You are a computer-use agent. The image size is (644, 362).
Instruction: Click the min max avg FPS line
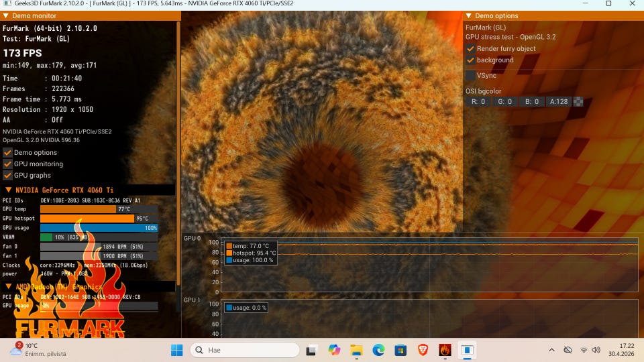pyautogui.click(x=50, y=65)
